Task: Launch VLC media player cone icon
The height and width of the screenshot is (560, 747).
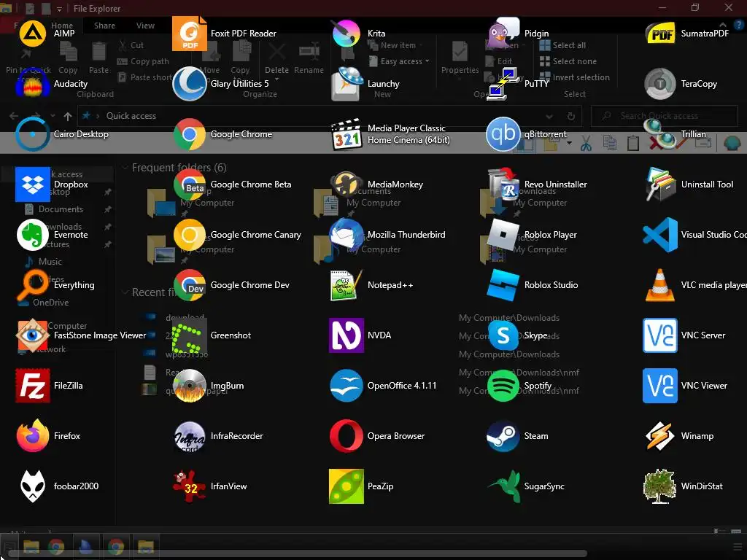Action: 660,285
